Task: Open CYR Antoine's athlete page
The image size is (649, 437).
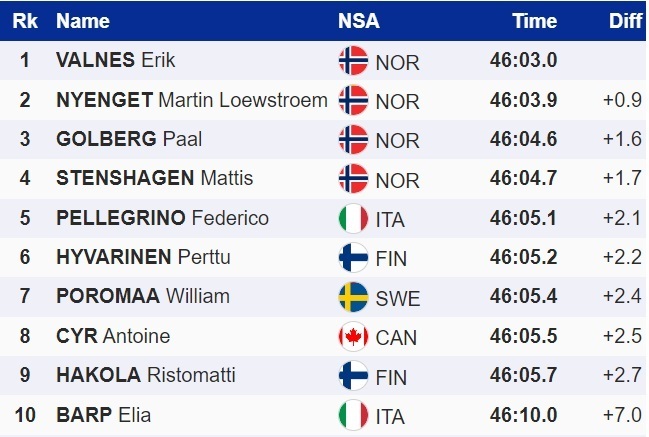Action: (x=113, y=337)
